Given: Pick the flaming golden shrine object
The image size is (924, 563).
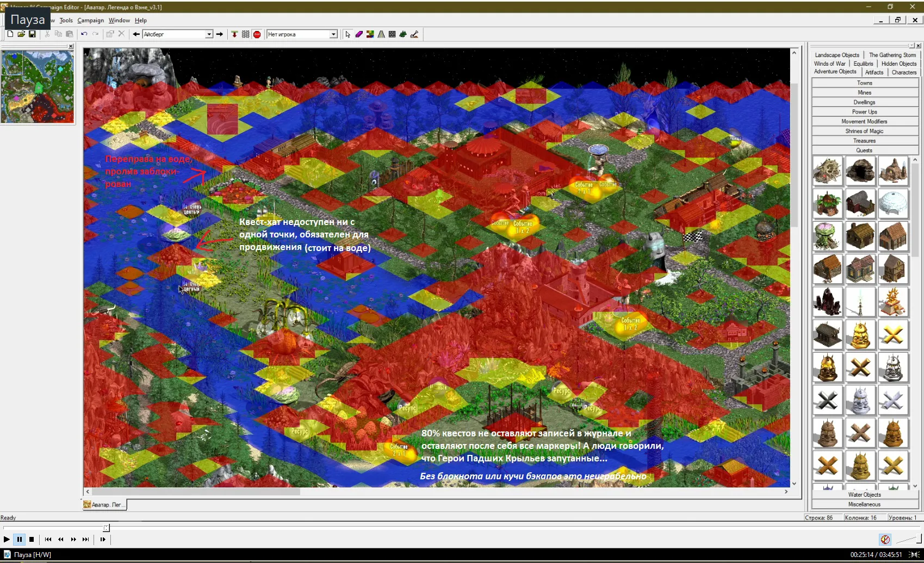Looking at the screenshot, I should (x=893, y=302).
